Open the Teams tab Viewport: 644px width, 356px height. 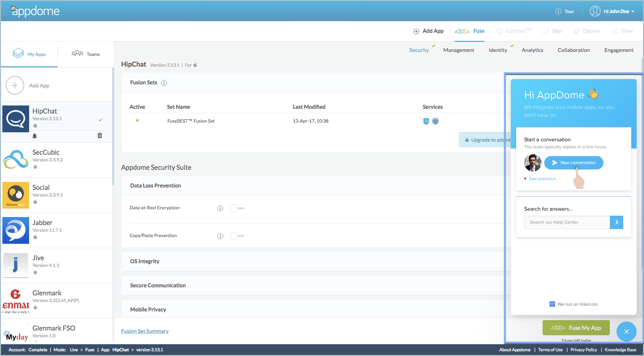tap(86, 54)
